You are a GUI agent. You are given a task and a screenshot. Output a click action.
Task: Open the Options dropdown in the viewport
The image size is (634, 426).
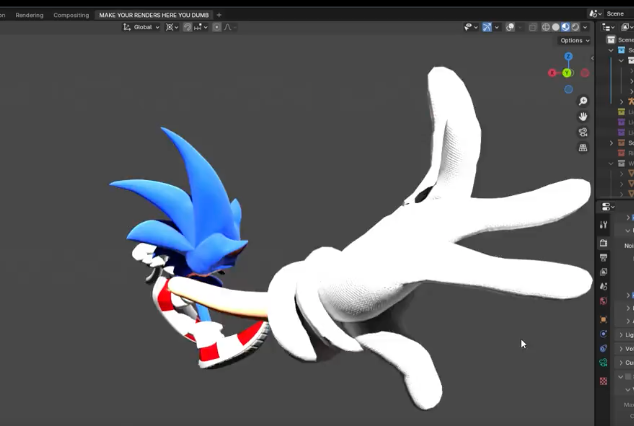coord(575,40)
